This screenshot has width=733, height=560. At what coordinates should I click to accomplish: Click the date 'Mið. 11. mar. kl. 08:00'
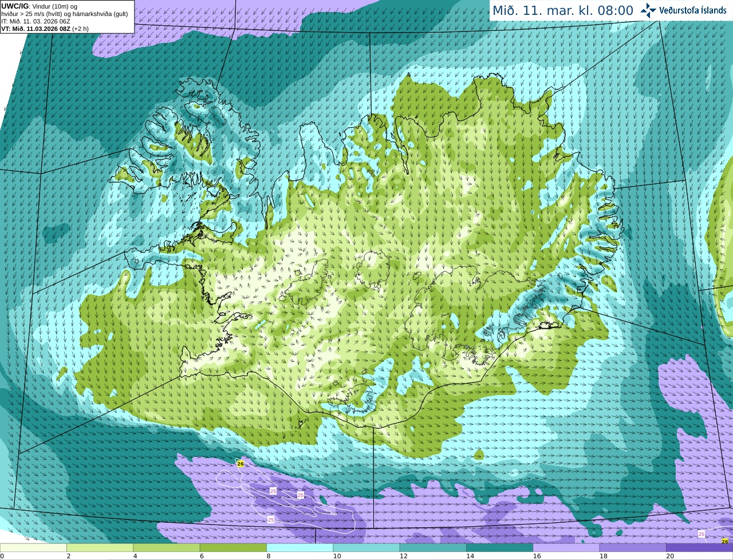tap(563, 11)
